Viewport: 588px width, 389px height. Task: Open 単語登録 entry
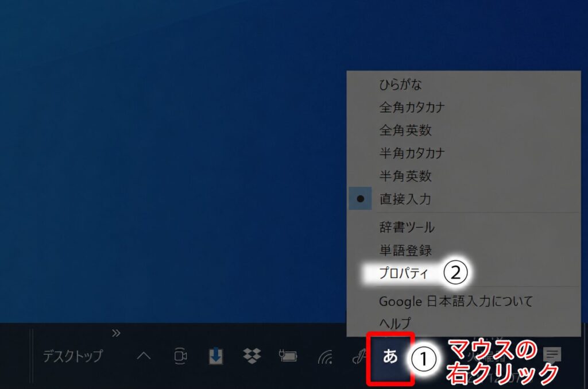[x=464, y=250]
